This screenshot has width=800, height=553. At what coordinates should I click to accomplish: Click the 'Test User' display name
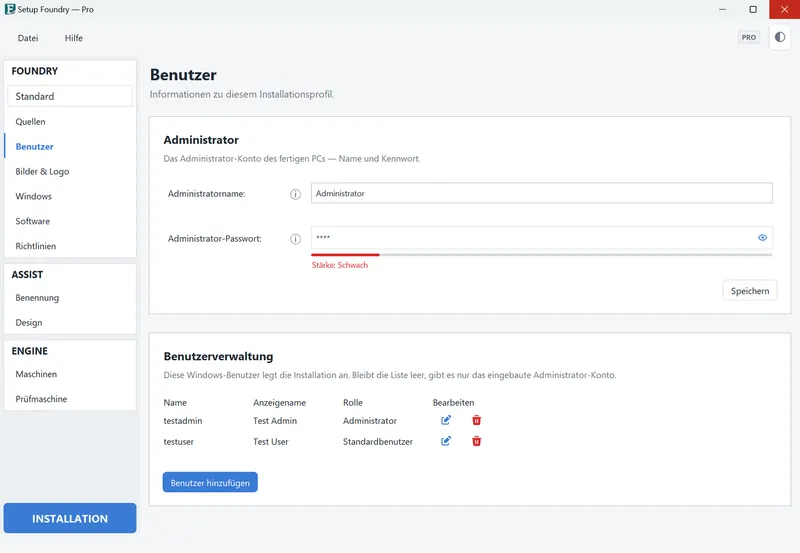pos(270,442)
